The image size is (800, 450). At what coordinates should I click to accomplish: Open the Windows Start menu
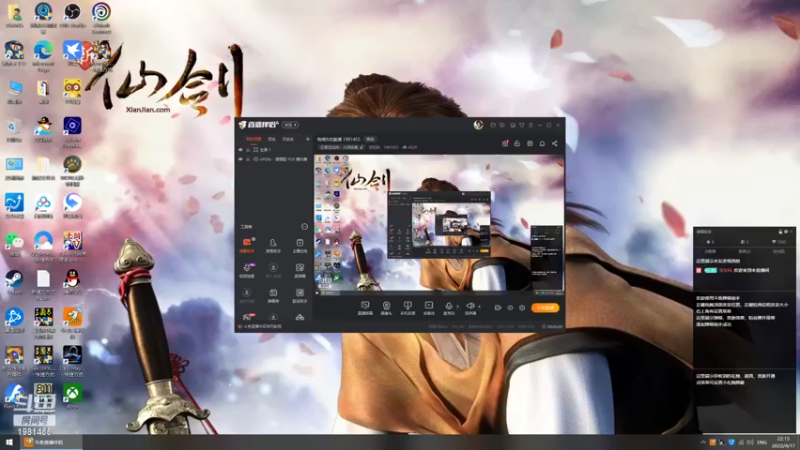(x=9, y=442)
